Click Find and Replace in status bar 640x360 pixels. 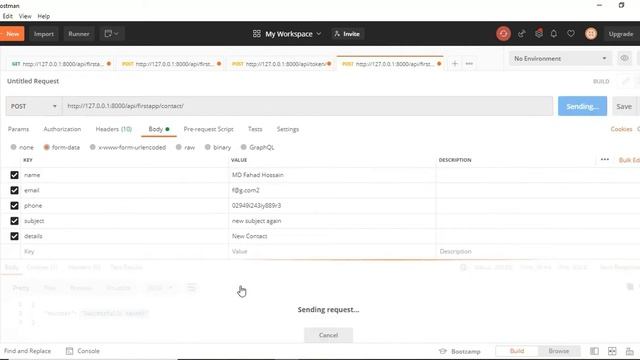(27, 351)
